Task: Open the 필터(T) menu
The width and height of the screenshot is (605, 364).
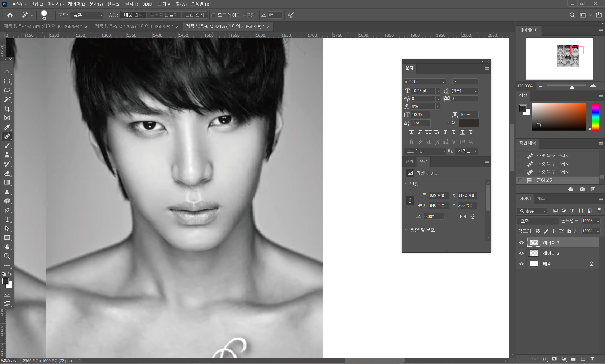Action: (131, 4)
